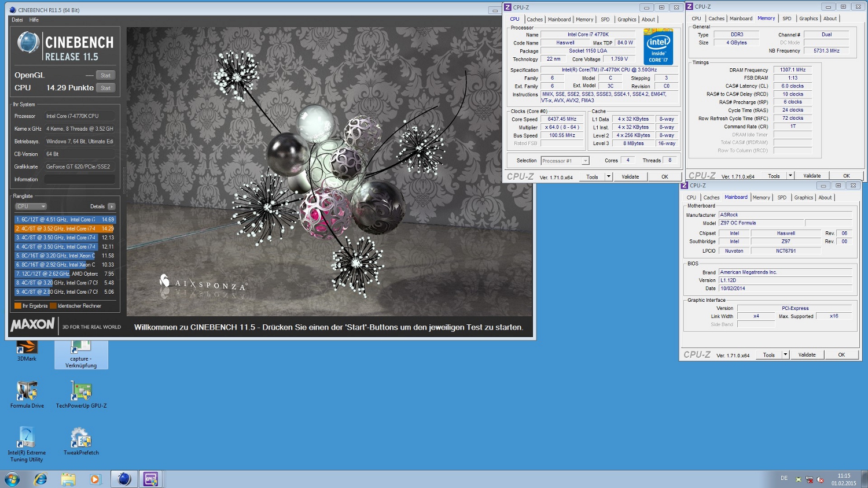
Task: Click the Tools button in the CPU-Z CPU window
Action: [x=592, y=177]
